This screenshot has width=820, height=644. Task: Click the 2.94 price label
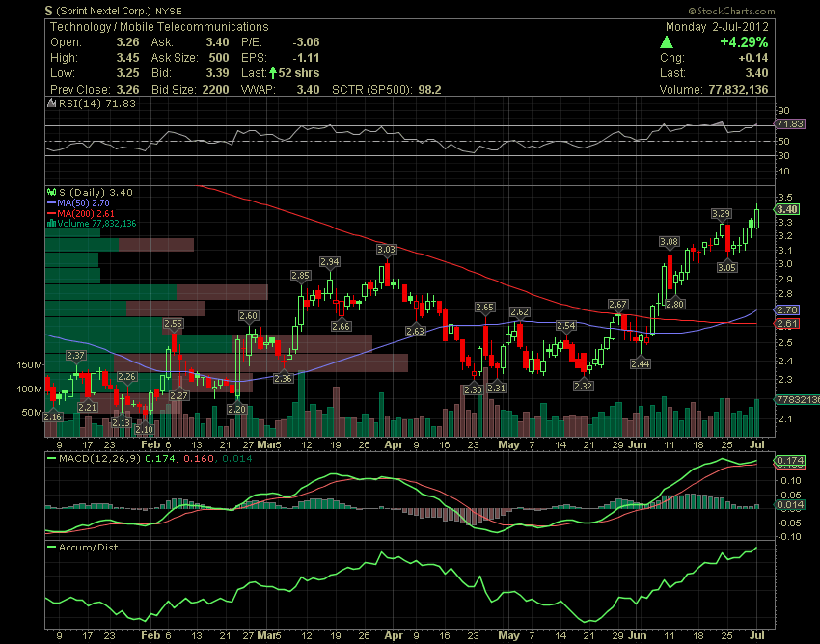click(330, 261)
